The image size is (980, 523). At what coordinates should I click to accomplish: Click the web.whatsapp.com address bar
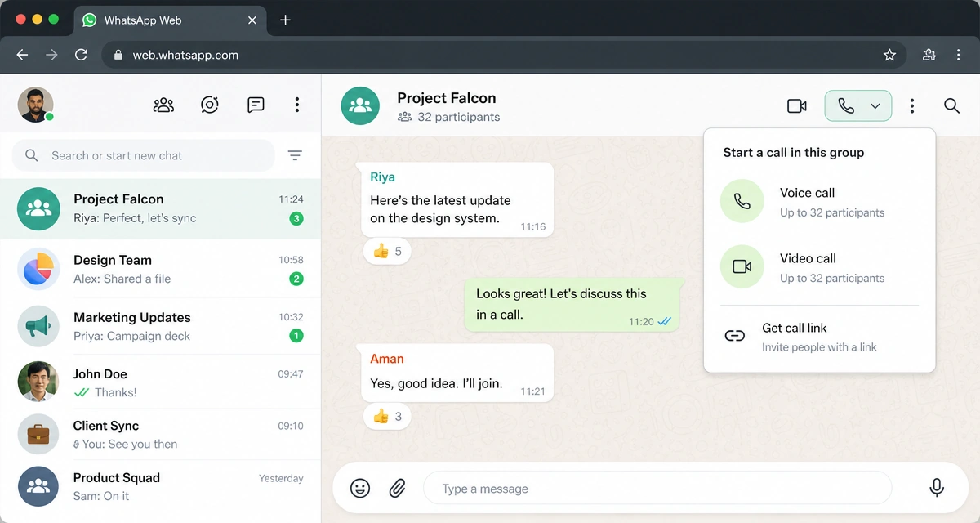(505, 55)
